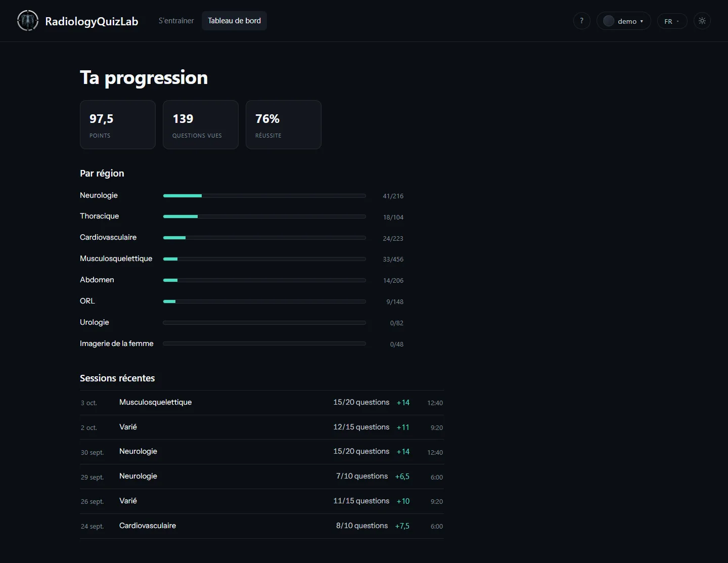Open the 2 oct. Varié session
728x563 pixels.
[262, 427]
